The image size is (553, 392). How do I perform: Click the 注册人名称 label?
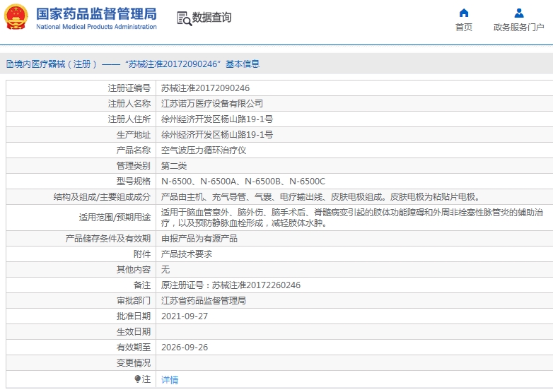click(x=129, y=104)
